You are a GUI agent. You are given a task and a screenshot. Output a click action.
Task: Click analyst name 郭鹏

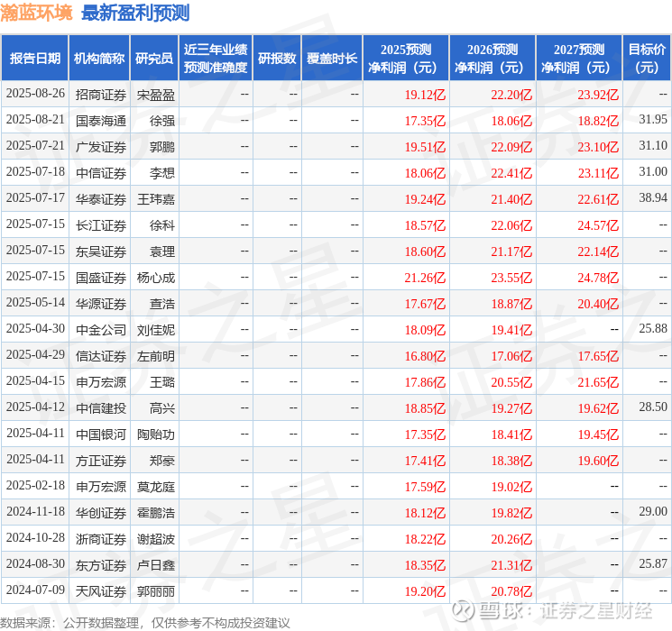pyautogui.click(x=162, y=147)
